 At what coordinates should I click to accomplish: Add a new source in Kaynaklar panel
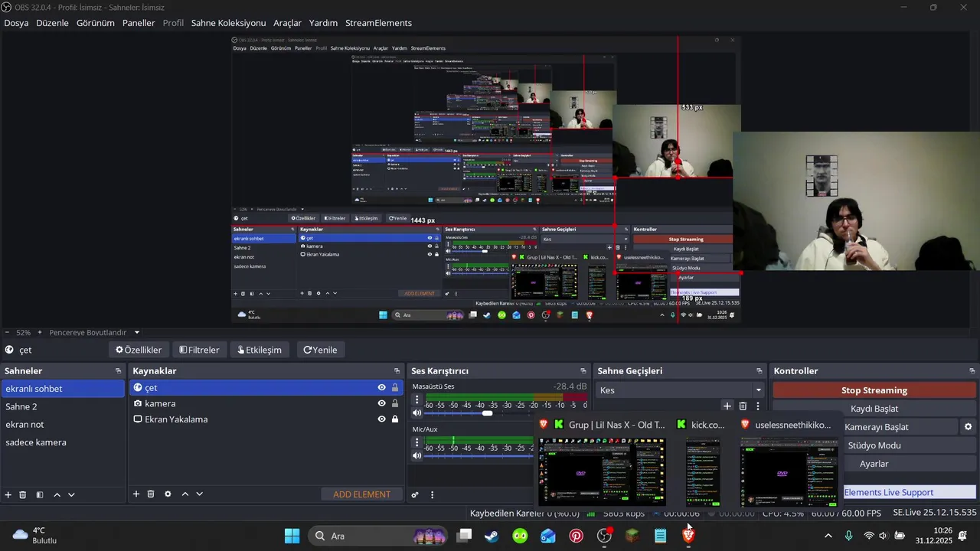(136, 494)
